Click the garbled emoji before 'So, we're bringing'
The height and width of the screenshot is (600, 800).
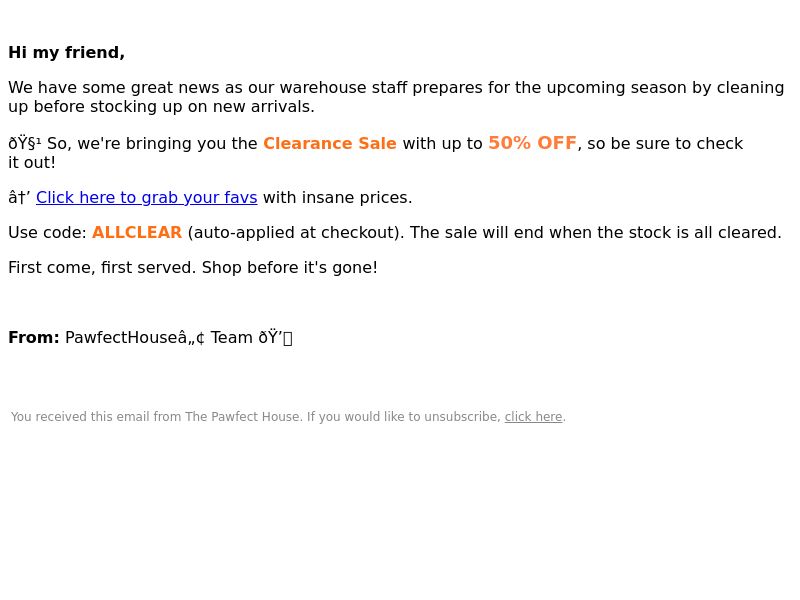(24, 143)
